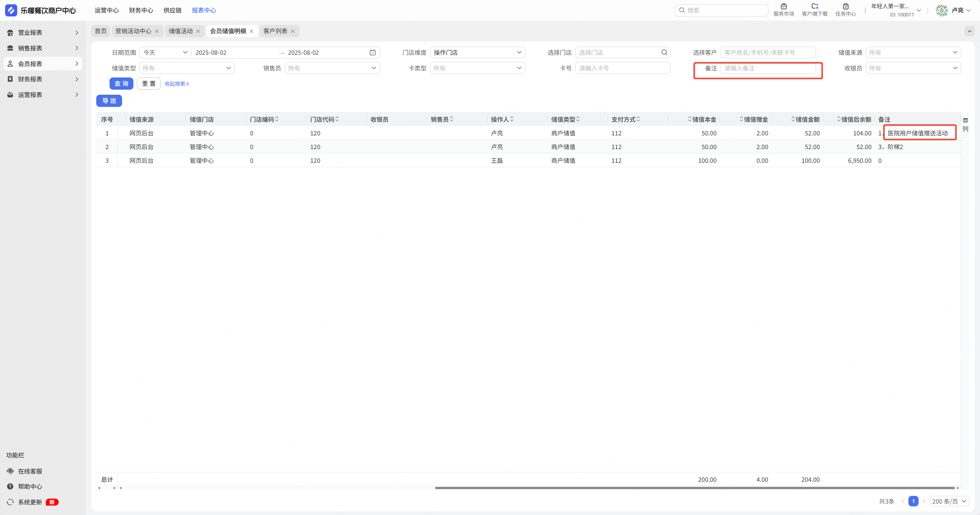Click the 重置 button
Viewport: 980px width, 515px height.
click(x=149, y=84)
